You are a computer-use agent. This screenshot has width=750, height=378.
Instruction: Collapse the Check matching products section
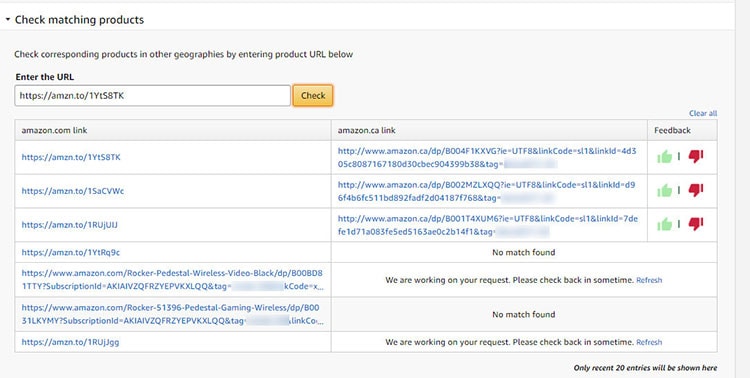pyautogui.click(x=8, y=20)
